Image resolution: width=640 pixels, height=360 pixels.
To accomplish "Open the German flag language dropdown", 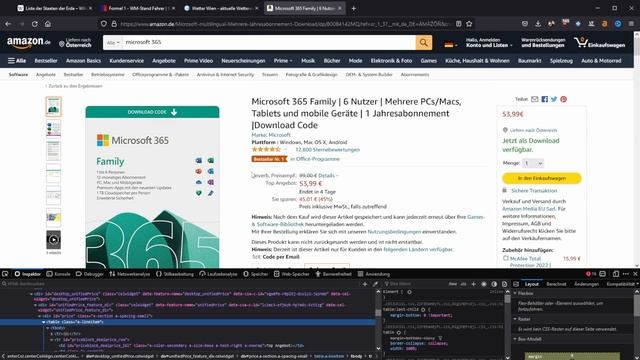I will coord(451,44).
